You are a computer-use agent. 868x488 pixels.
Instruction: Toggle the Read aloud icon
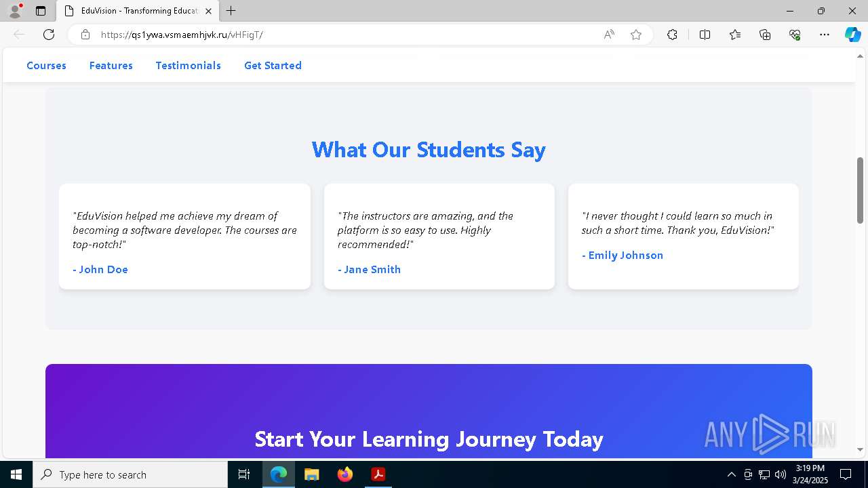[x=609, y=35]
